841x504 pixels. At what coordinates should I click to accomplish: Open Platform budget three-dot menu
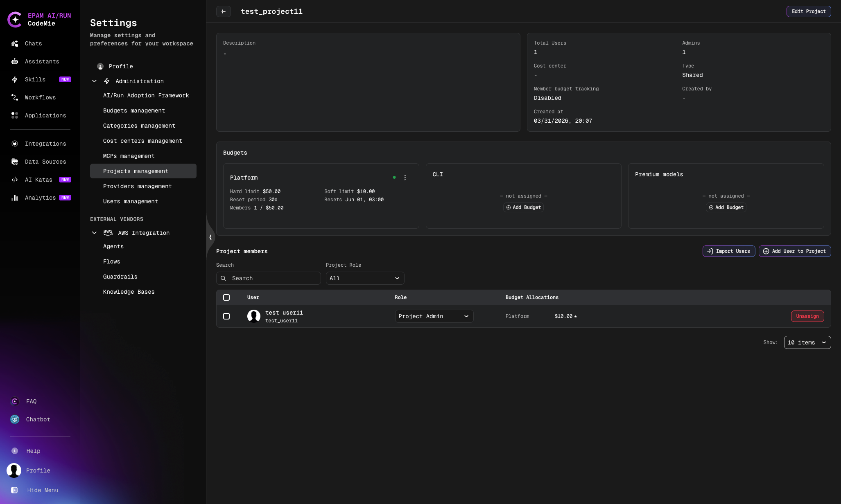coord(405,178)
